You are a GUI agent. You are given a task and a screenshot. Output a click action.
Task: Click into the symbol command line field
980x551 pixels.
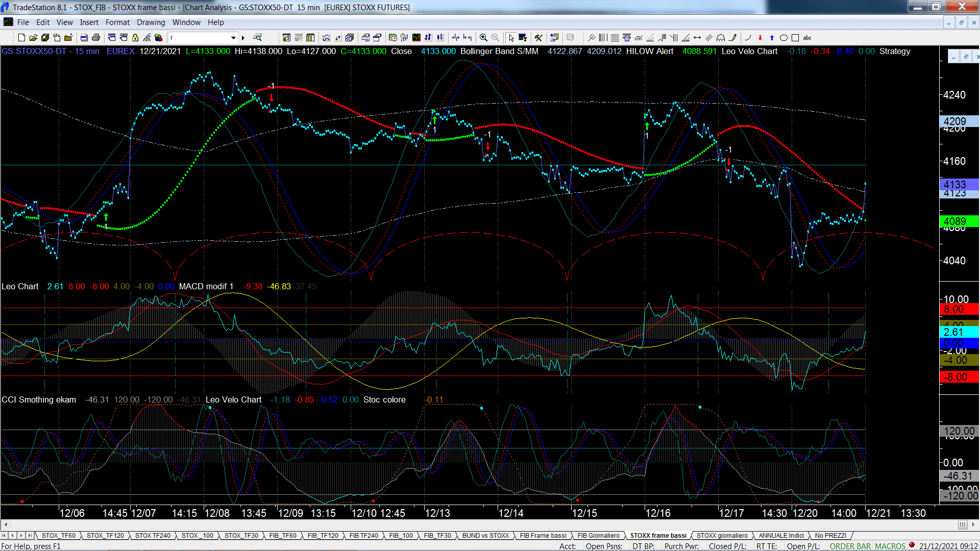tap(199, 37)
